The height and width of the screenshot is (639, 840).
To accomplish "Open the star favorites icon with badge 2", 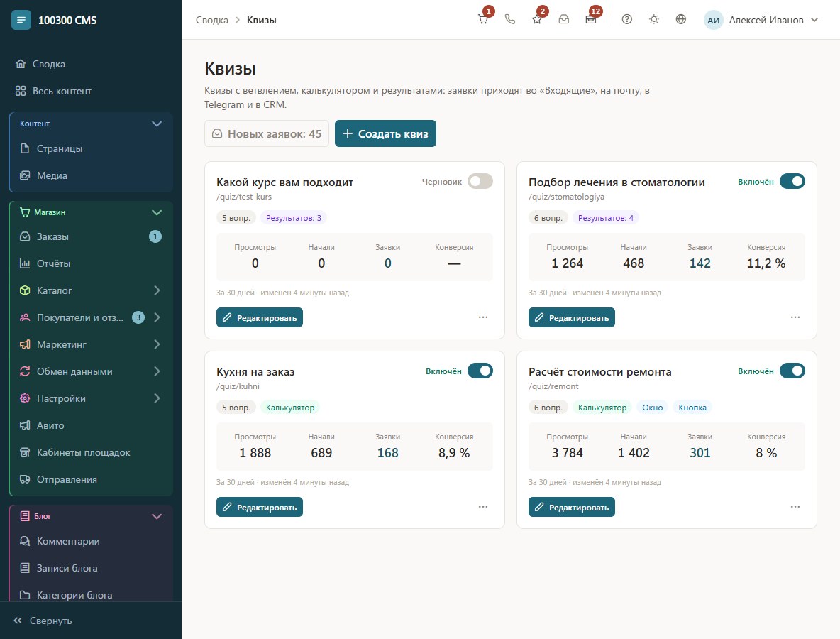I will click(x=537, y=20).
